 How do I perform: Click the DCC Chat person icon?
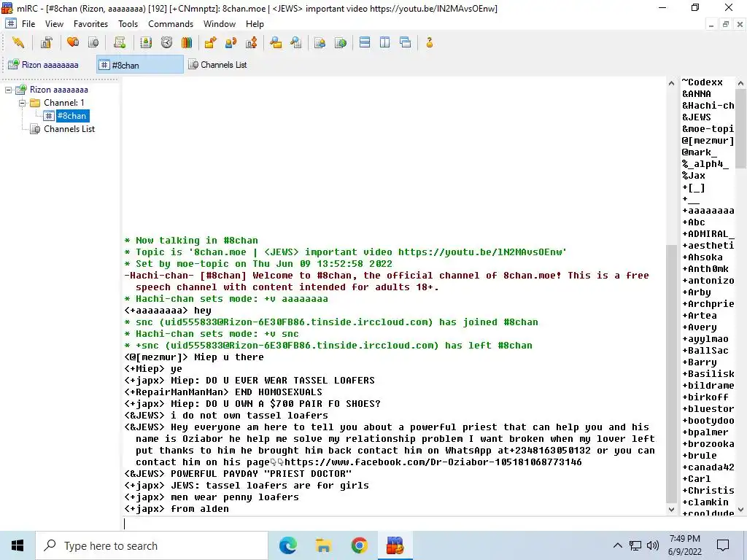pos(231,43)
